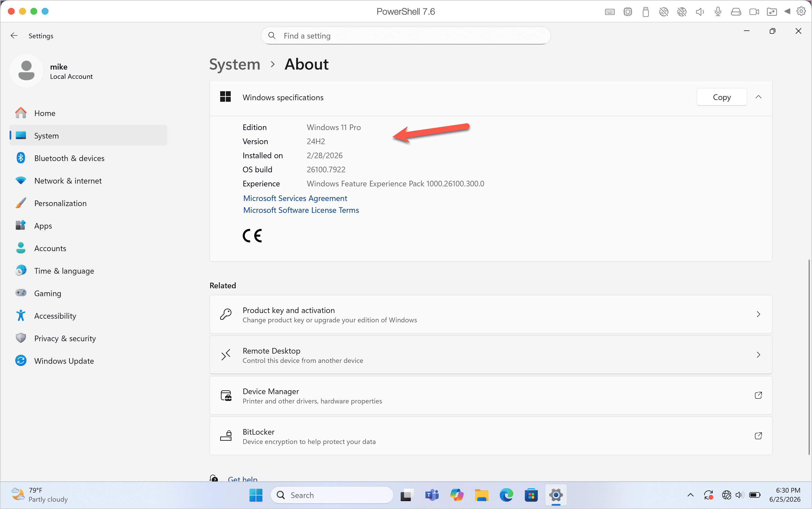Open the Apps settings page
Viewport: 812px width, 509px height.
88,226
